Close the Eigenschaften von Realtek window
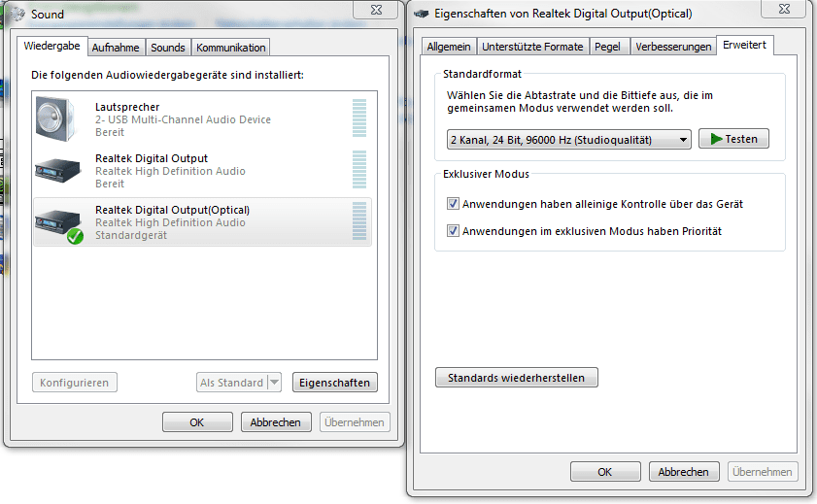Viewport: 817px width, 504px height. (x=784, y=9)
